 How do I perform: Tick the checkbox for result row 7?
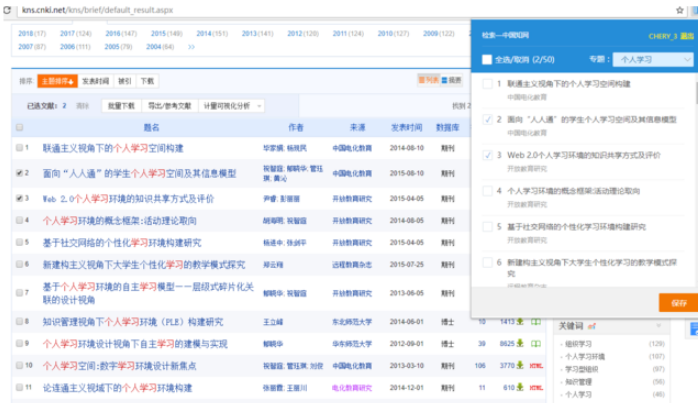point(19,293)
